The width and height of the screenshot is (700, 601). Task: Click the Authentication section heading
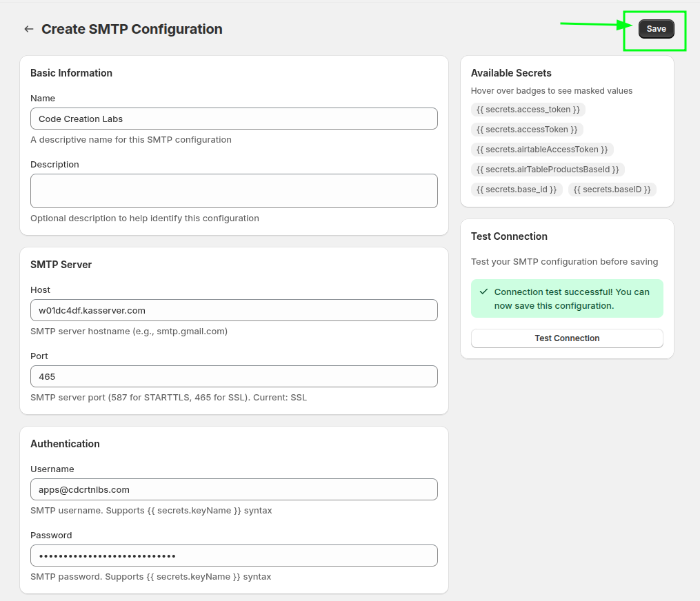(x=65, y=444)
